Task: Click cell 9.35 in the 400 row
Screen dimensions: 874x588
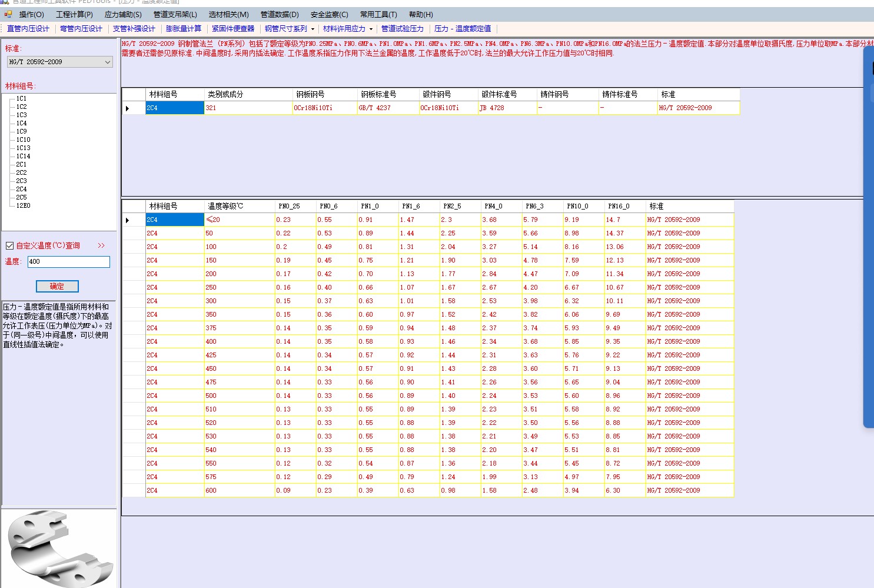Action: point(625,342)
